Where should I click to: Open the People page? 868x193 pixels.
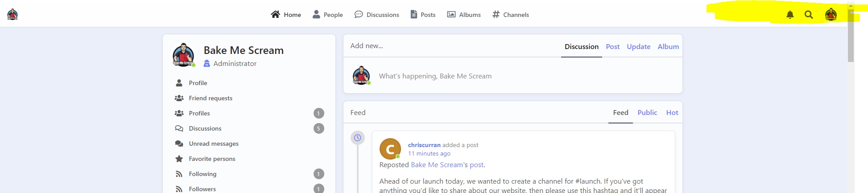(328, 15)
